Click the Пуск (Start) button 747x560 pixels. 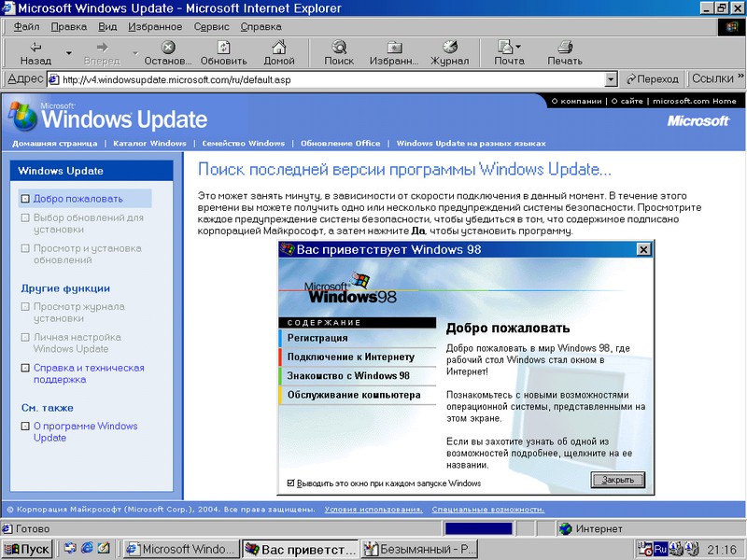27,549
